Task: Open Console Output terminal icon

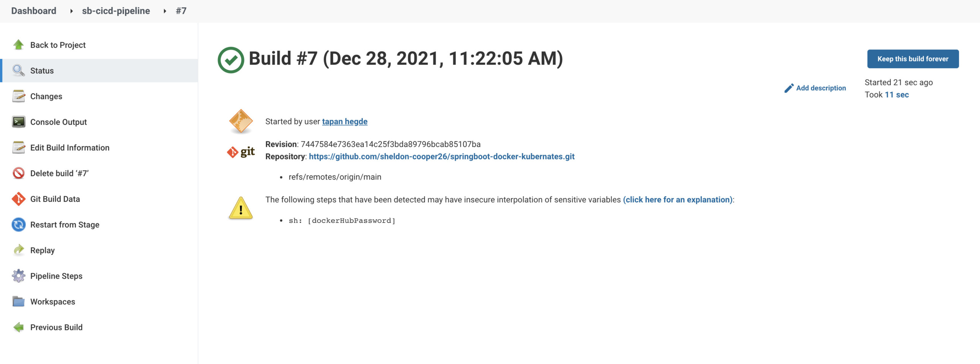Action: click(x=18, y=122)
